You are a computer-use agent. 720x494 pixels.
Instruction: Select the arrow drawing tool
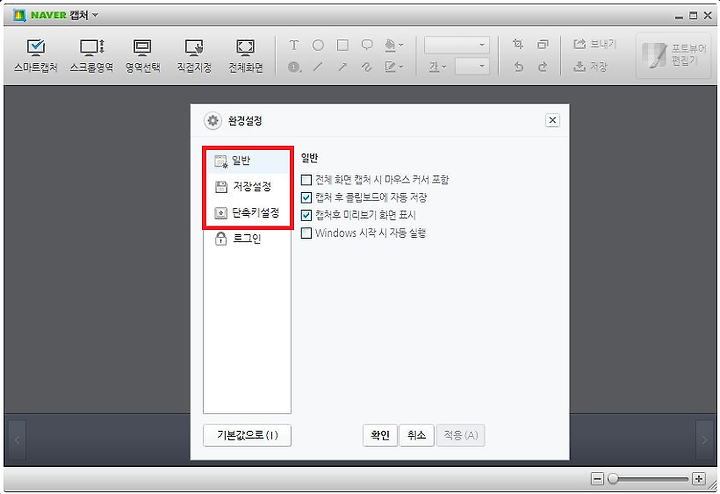click(343, 67)
